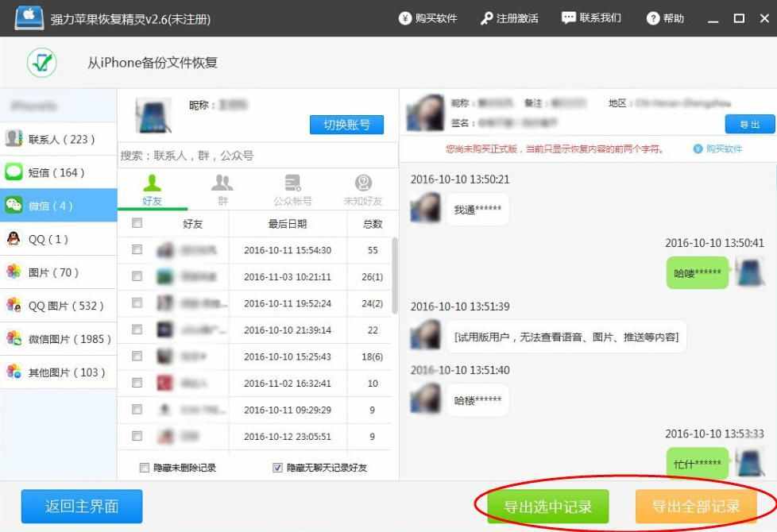Click the friend avatar in the 55-message row
The image size is (777, 532).
(165, 250)
